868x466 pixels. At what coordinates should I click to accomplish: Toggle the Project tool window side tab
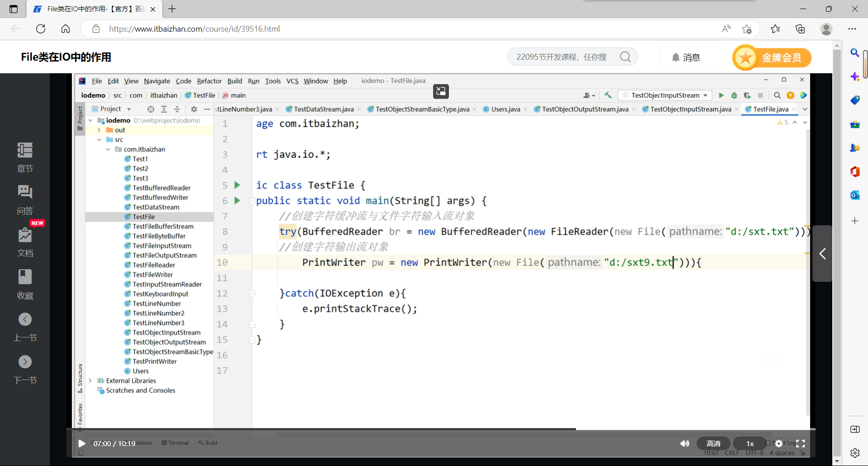(80, 119)
